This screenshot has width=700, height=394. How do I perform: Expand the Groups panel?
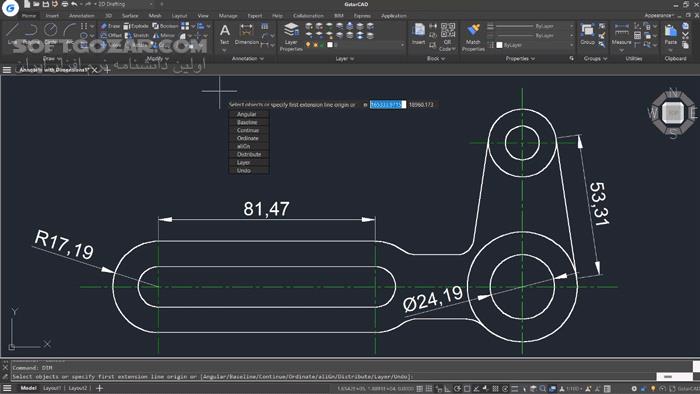(x=595, y=58)
